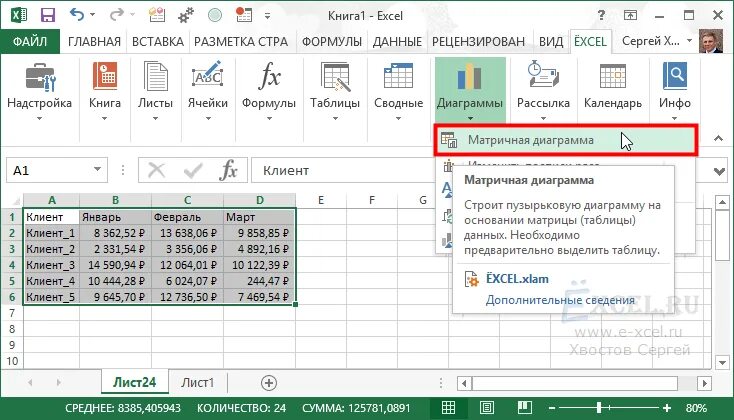Open the Help question mark
The height and width of the screenshot is (420, 734).
(601, 15)
